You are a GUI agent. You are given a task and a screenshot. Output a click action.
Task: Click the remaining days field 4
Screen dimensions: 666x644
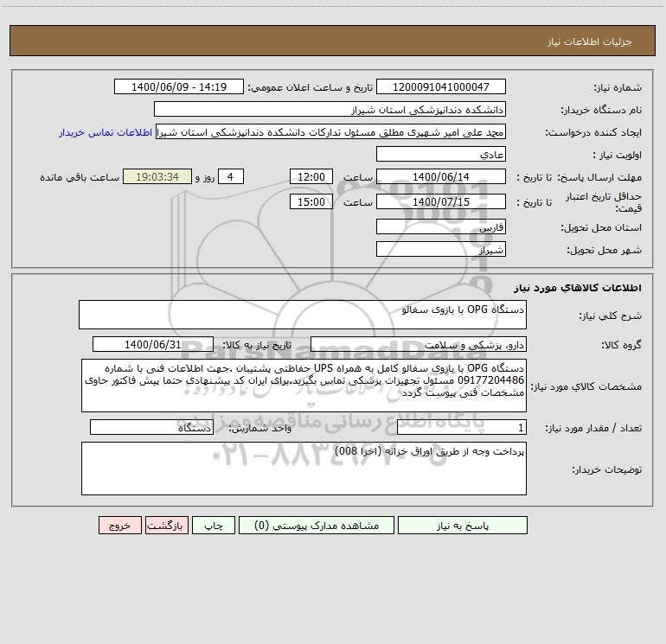(x=231, y=176)
